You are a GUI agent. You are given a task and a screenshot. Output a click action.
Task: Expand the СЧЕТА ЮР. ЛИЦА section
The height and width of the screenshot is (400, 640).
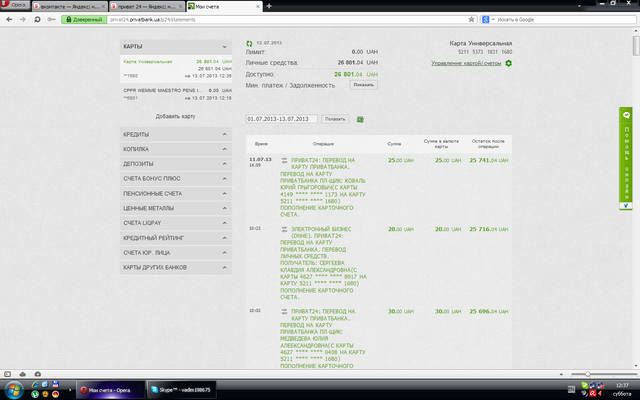[176, 253]
